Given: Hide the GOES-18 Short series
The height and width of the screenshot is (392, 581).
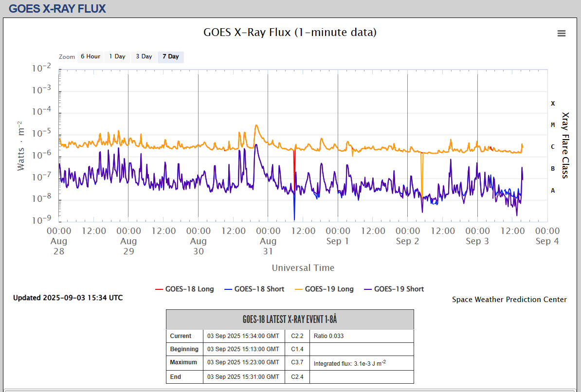Looking at the screenshot, I should [254, 289].
